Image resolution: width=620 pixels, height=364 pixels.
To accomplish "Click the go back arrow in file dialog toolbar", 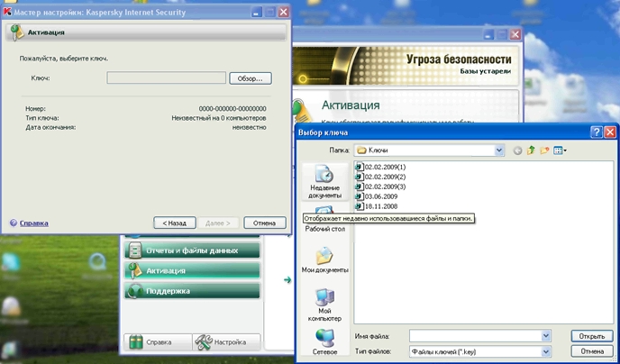I will (x=517, y=150).
